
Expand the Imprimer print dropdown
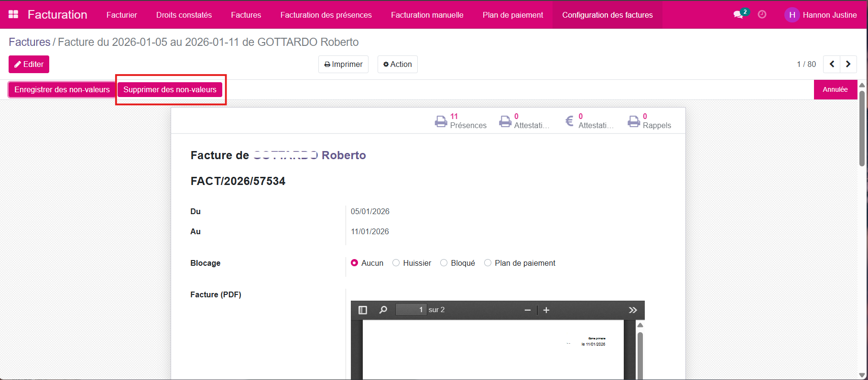pos(343,64)
